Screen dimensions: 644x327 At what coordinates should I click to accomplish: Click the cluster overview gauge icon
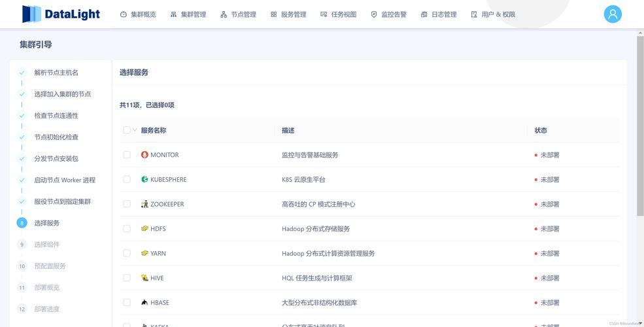coord(123,14)
